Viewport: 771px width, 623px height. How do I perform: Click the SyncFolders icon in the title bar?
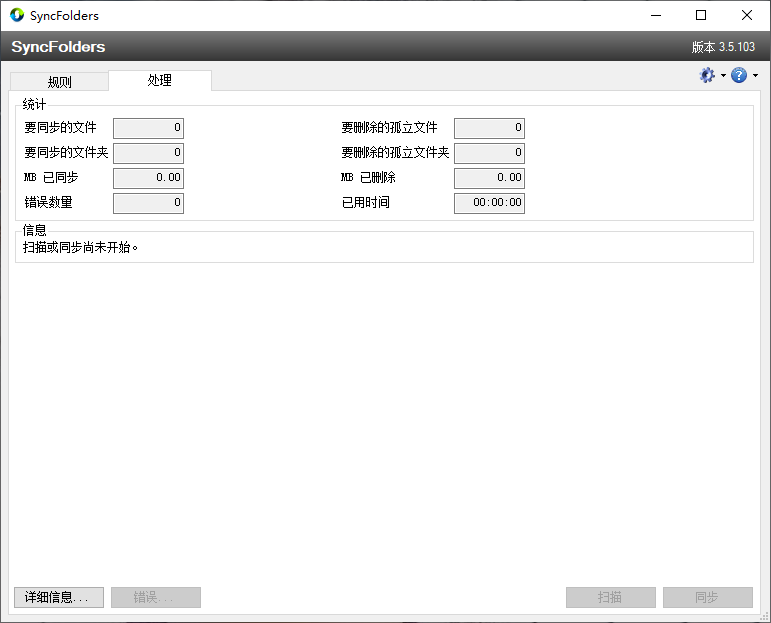point(17,15)
